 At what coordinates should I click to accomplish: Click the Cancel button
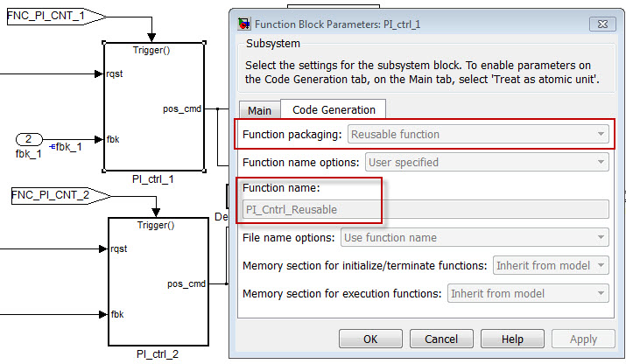tap(441, 339)
